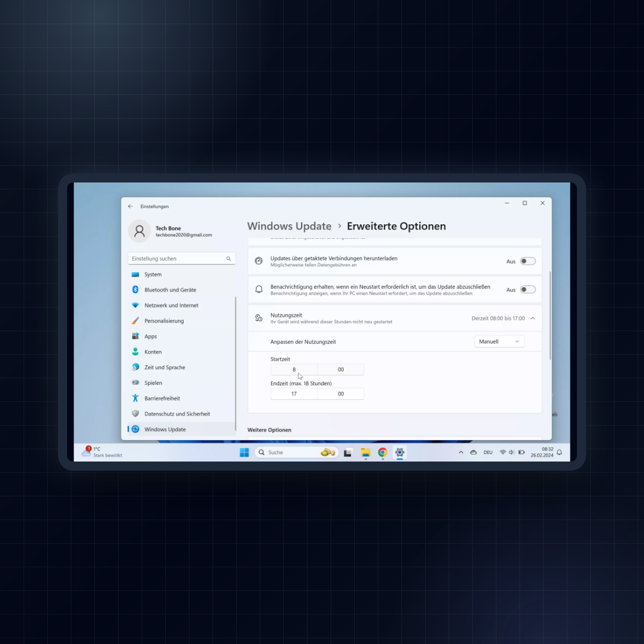This screenshot has width=644, height=644.
Task: Go back via Windows Update breadcrumb
Action: click(289, 226)
